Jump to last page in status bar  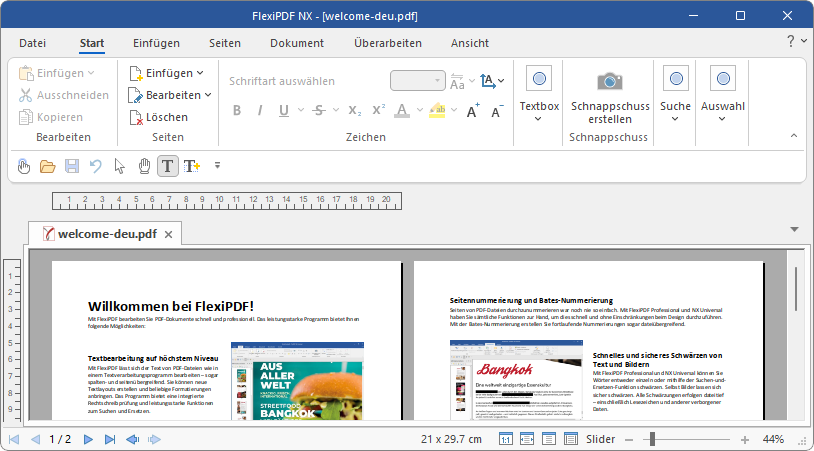(x=110, y=439)
